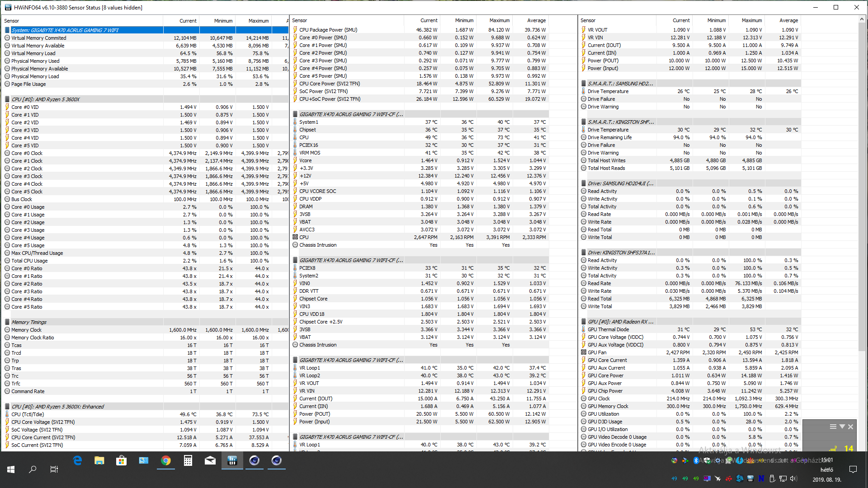Select the Virtual Memory Committed row
Screen dimensions: 868x488
tap(146, 38)
